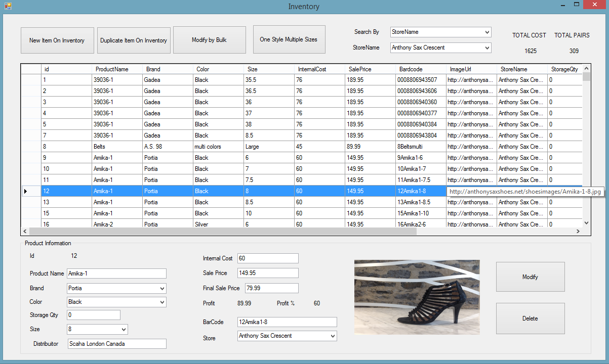Click the multi colors cell
Screen dimensions: 609x364
click(218, 147)
